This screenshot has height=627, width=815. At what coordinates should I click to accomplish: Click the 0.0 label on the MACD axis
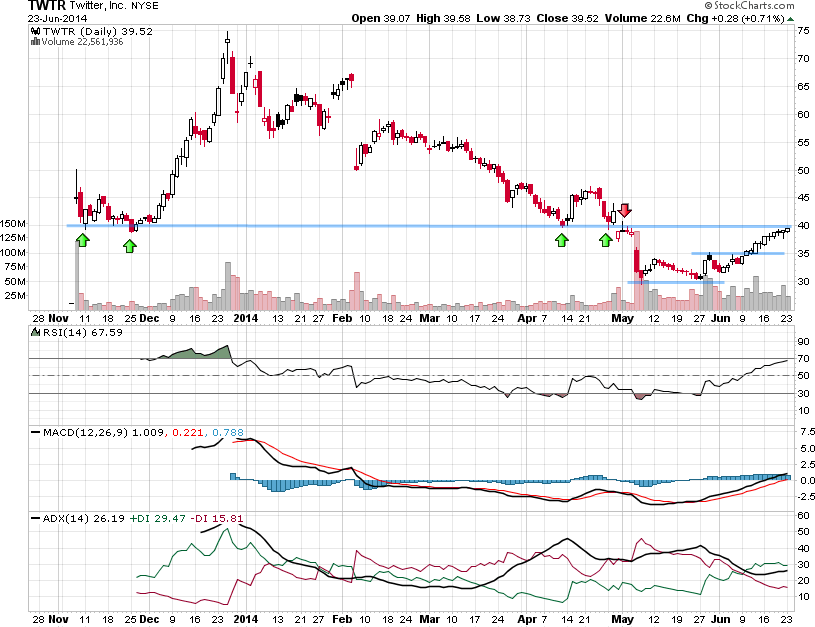807,480
